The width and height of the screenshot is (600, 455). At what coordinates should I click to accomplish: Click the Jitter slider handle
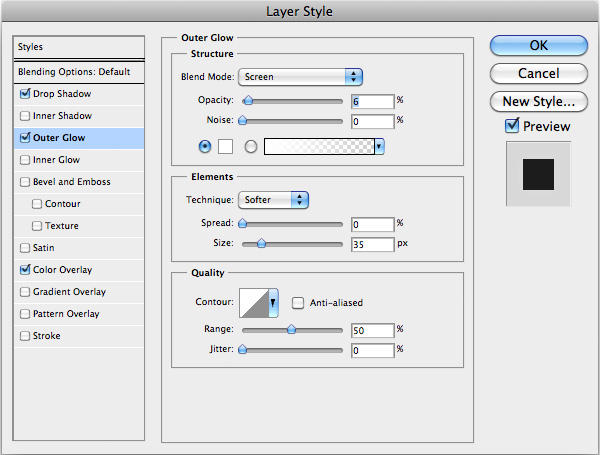(242, 349)
